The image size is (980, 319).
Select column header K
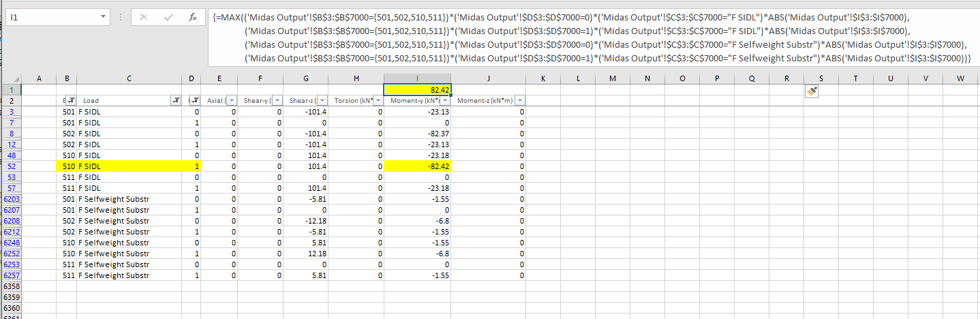[542, 78]
